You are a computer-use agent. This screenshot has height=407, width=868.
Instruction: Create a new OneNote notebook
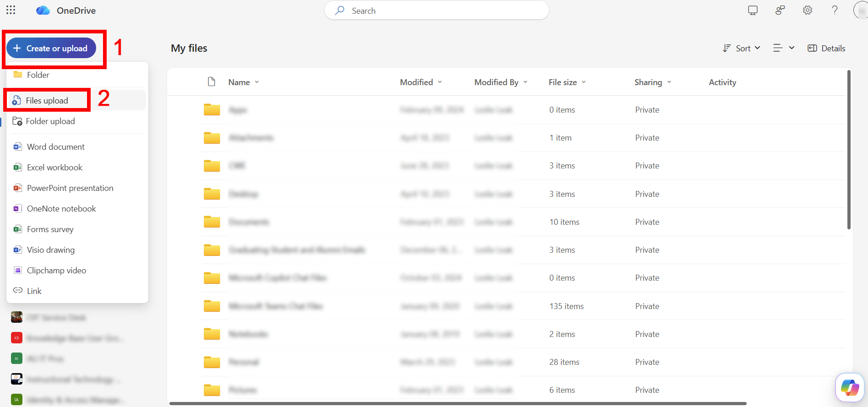(77, 208)
